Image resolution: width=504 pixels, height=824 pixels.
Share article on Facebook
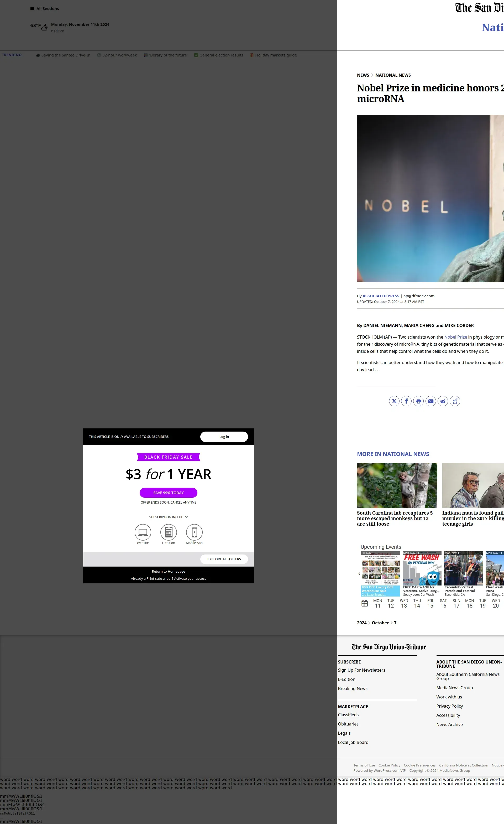(406, 401)
